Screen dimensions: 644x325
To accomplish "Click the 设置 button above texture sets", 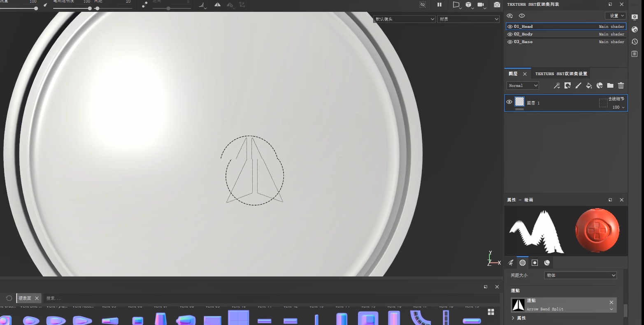I will (614, 15).
